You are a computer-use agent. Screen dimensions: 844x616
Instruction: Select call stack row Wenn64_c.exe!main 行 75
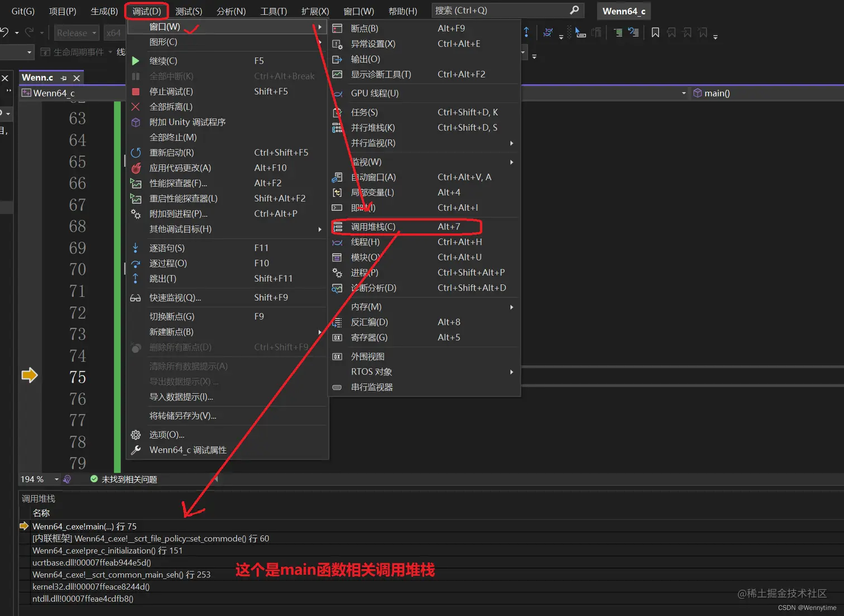point(431,526)
